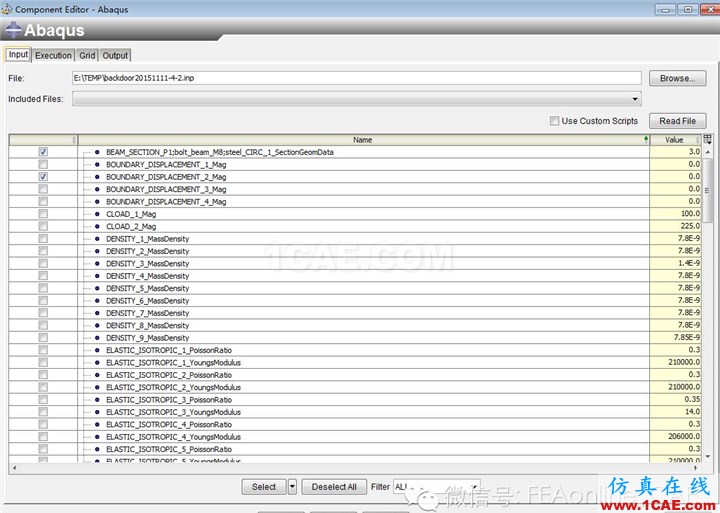Open the Grid tab
Image resolution: width=720 pixels, height=513 pixels.
pyautogui.click(x=87, y=55)
